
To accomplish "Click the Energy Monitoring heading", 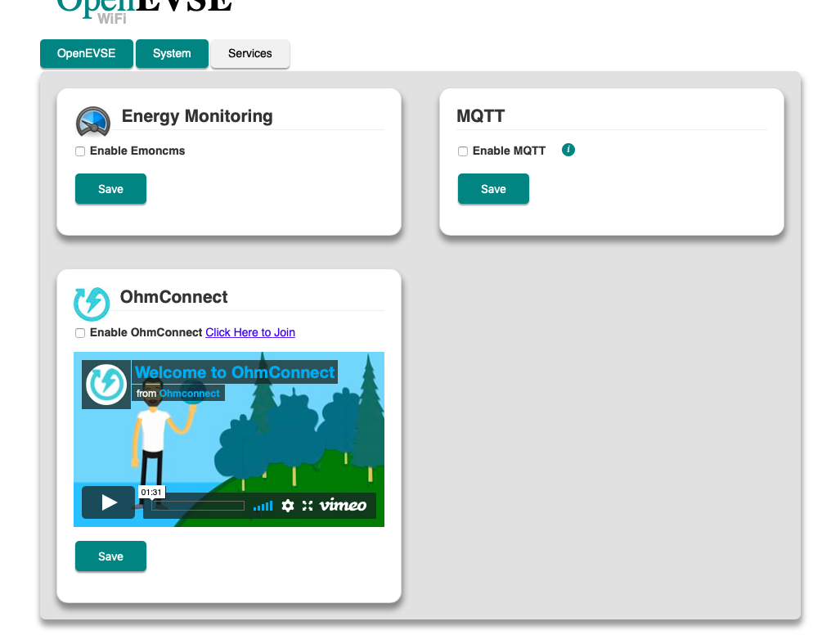I will click(197, 116).
